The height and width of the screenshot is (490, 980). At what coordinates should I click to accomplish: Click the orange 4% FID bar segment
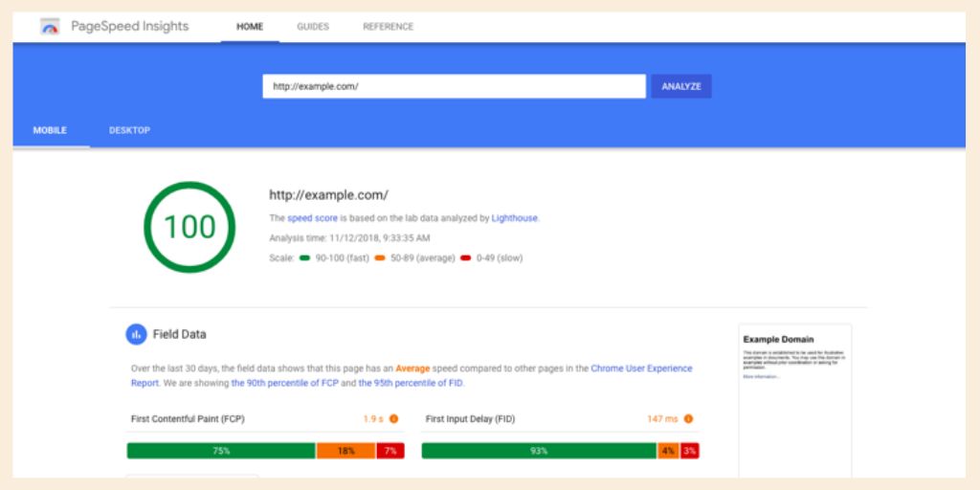(668, 451)
